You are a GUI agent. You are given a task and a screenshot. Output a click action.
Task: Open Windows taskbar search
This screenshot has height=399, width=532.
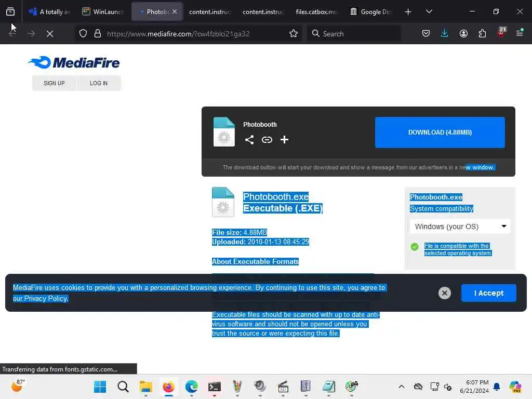[123, 387]
